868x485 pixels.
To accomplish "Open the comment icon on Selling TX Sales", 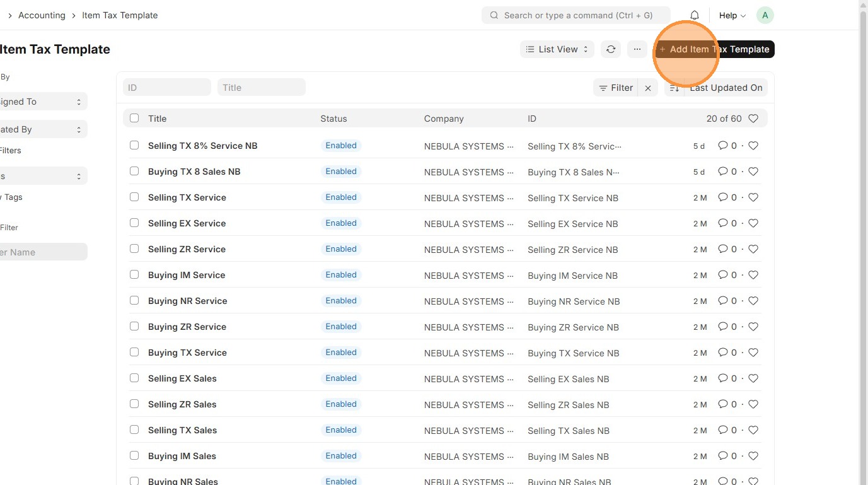I will 723,430.
